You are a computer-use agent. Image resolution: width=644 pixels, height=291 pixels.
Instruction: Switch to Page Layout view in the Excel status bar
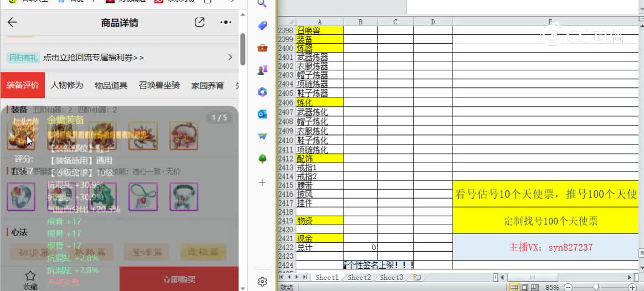tap(524, 287)
